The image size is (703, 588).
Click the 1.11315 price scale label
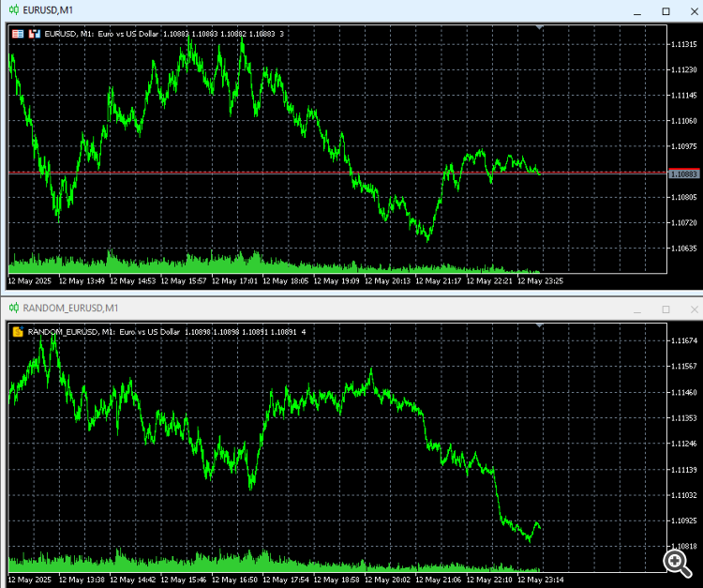[683, 44]
